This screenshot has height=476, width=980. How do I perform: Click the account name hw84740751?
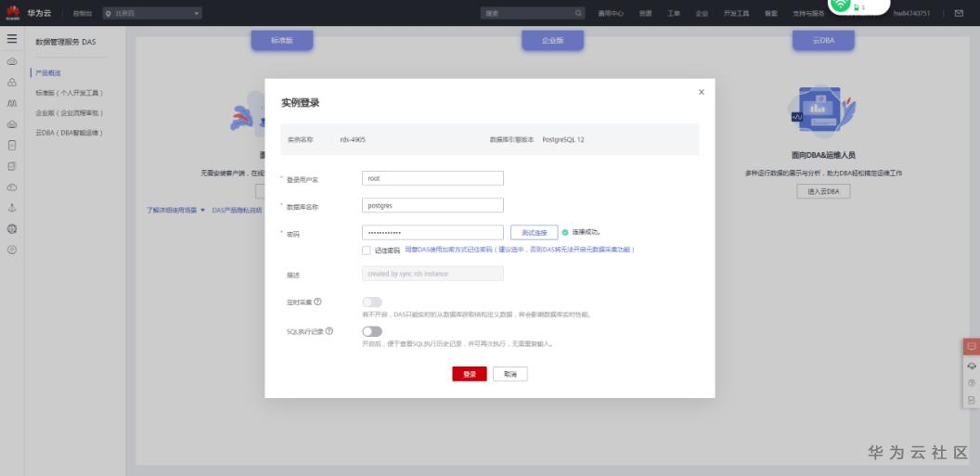point(912,13)
